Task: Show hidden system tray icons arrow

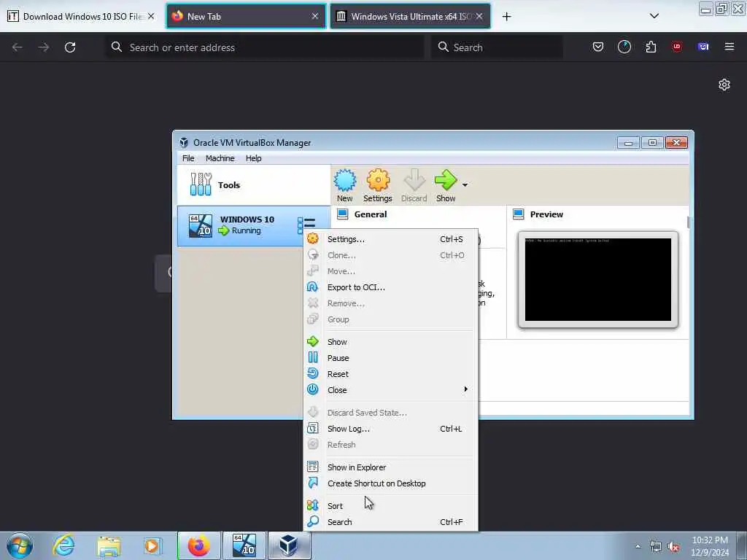Action: [638, 546]
